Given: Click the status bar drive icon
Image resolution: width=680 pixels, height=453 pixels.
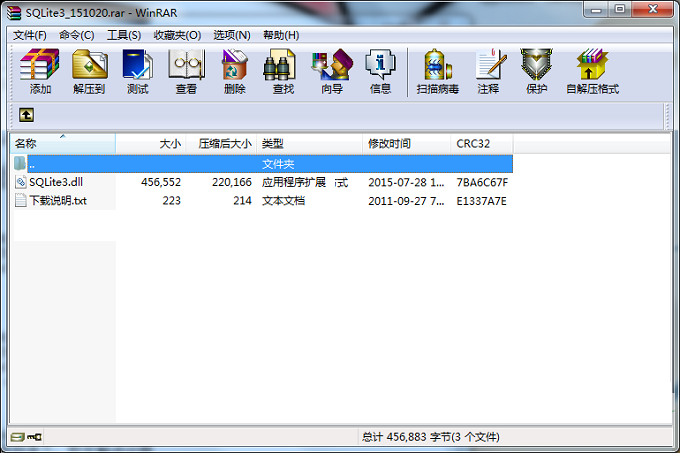Looking at the screenshot, I should tap(18, 437).
